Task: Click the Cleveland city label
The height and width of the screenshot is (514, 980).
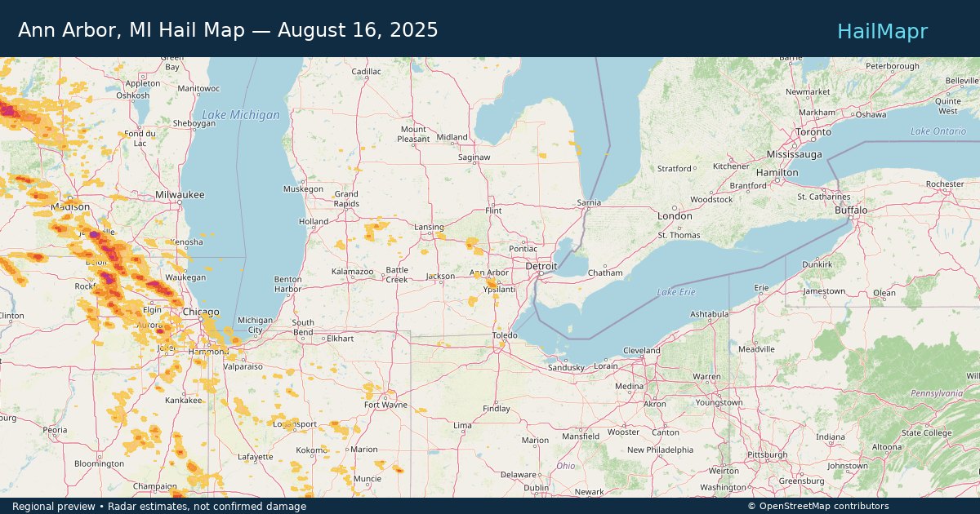Action: (641, 351)
